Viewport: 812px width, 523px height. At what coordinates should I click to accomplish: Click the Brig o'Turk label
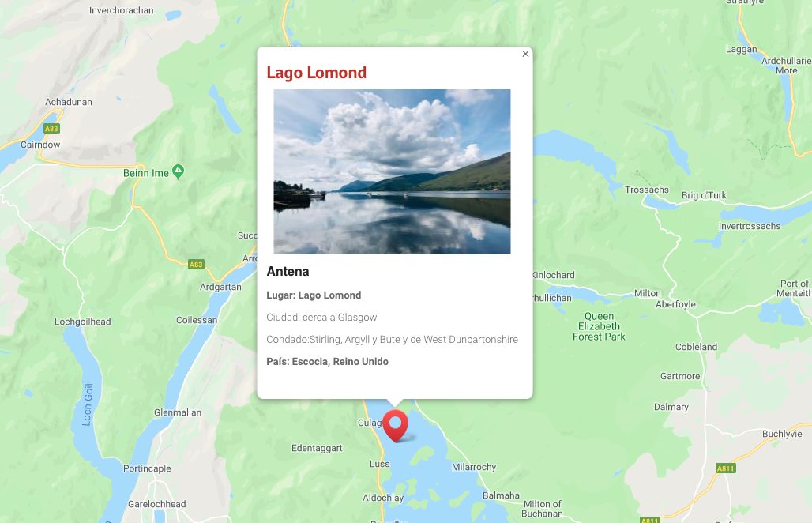coord(704,195)
